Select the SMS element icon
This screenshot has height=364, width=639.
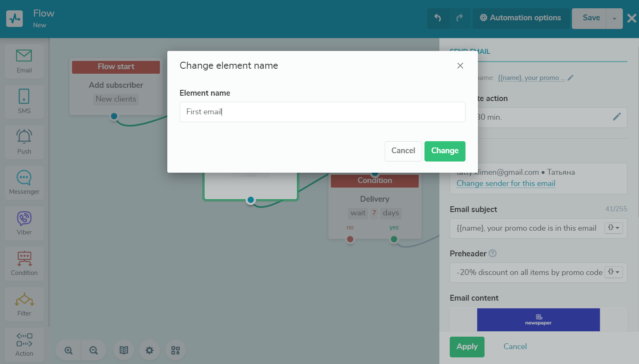24,101
